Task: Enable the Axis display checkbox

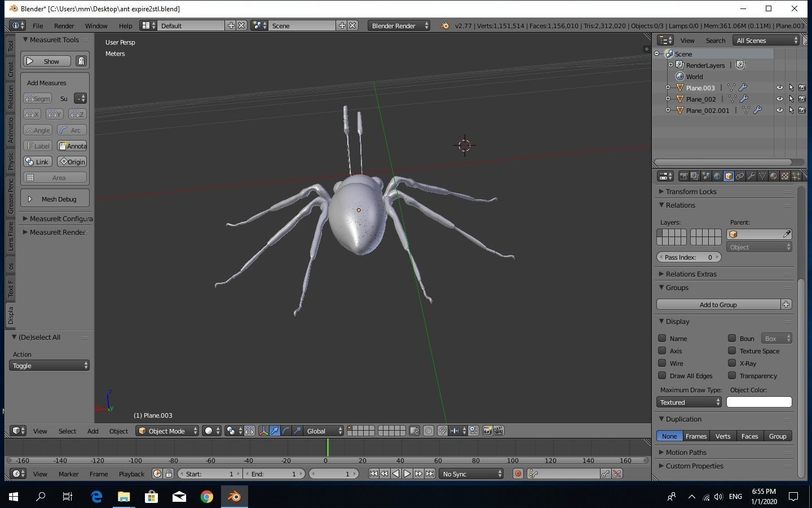Action: point(662,351)
